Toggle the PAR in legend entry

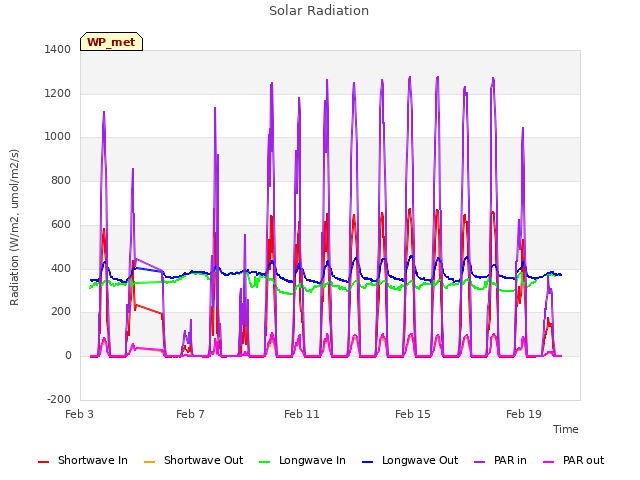click(x=500, y=460)
